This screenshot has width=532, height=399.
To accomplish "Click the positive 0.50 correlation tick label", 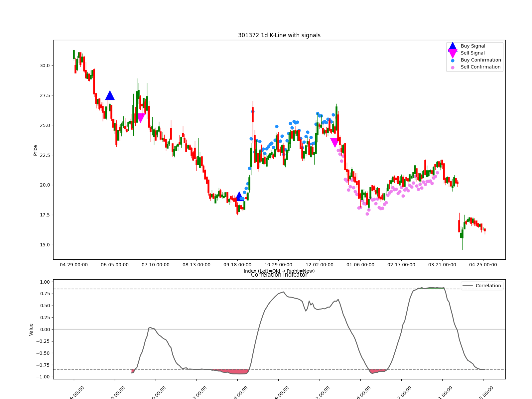I will (45, 306).
